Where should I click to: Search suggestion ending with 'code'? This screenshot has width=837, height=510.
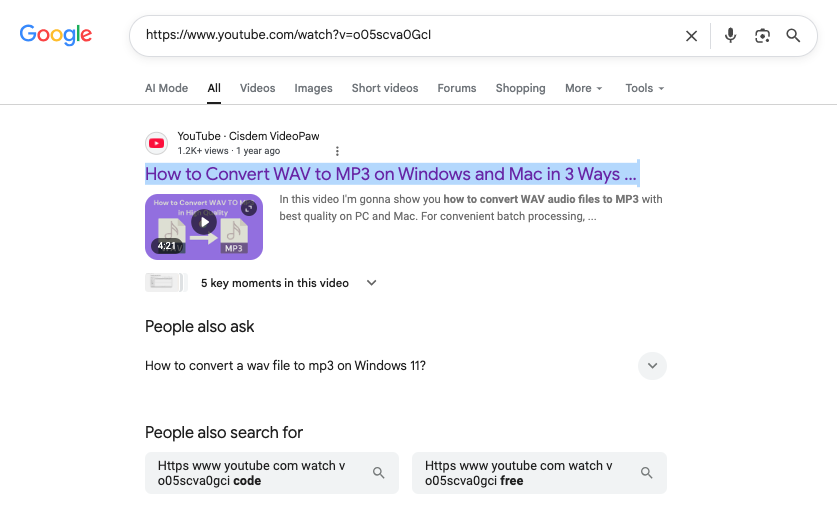[272, 473]
